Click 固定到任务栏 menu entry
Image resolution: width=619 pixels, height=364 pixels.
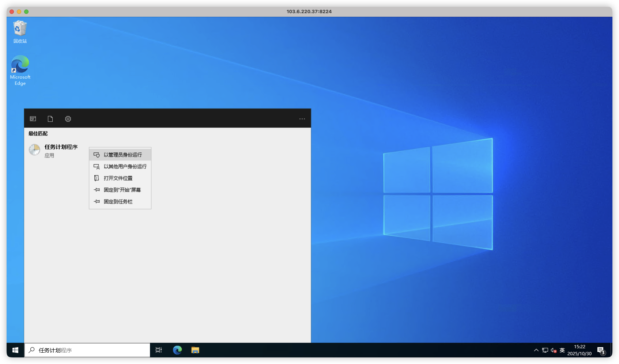(118, 202)
